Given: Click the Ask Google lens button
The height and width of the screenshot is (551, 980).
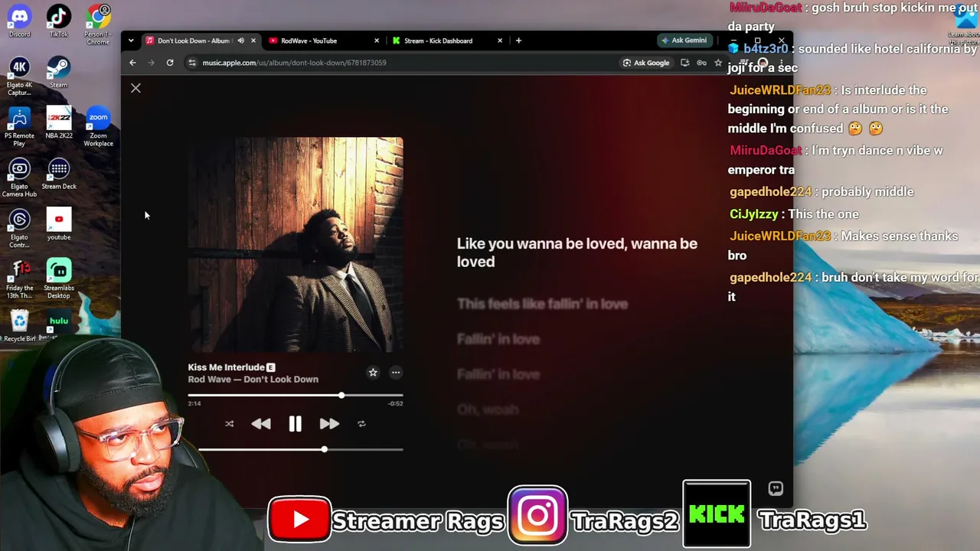Looking at the screenshot, I should [646, 63].
